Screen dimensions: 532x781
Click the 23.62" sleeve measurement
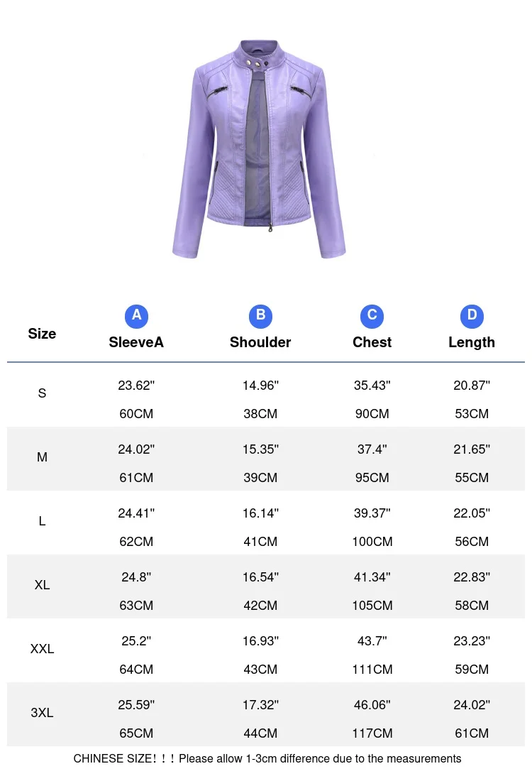pyautogui.click(x=136, y=386)
